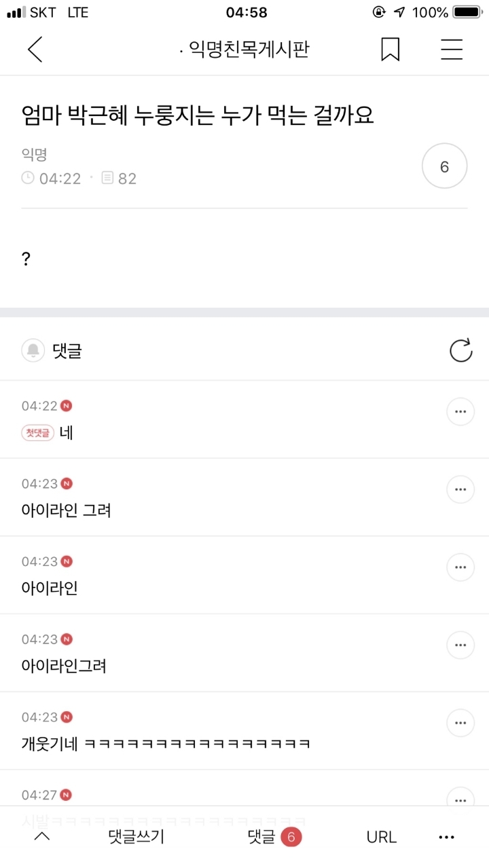
Task: Tap the 익명 author name
Action: point(34,154)
